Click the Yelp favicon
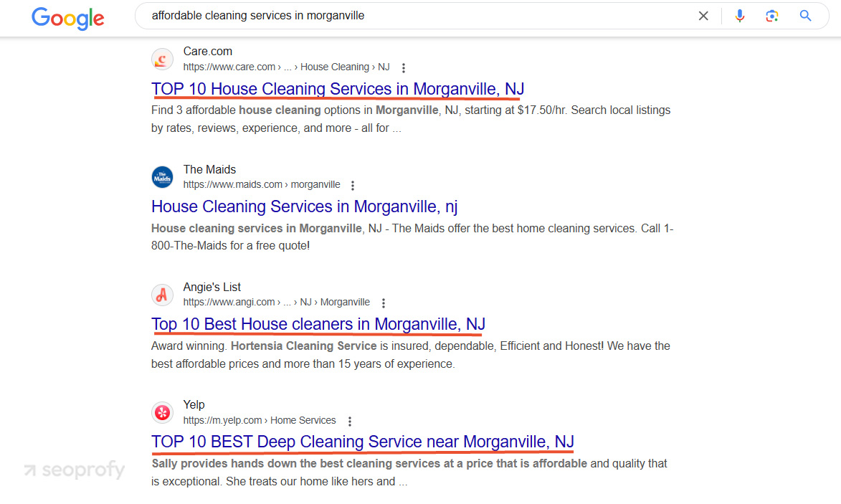The height and width of the screenshot is (504, 841). (162, 412)
